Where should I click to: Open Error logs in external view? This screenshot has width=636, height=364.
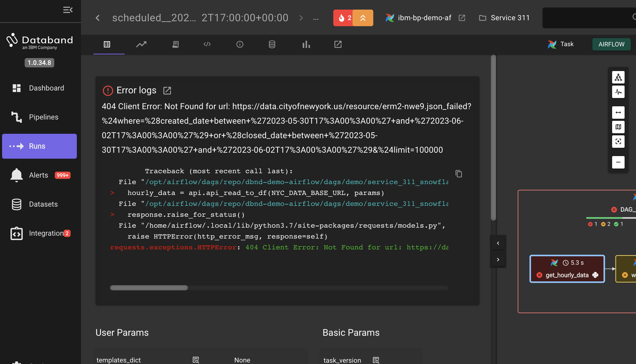(x=167, y=90)
